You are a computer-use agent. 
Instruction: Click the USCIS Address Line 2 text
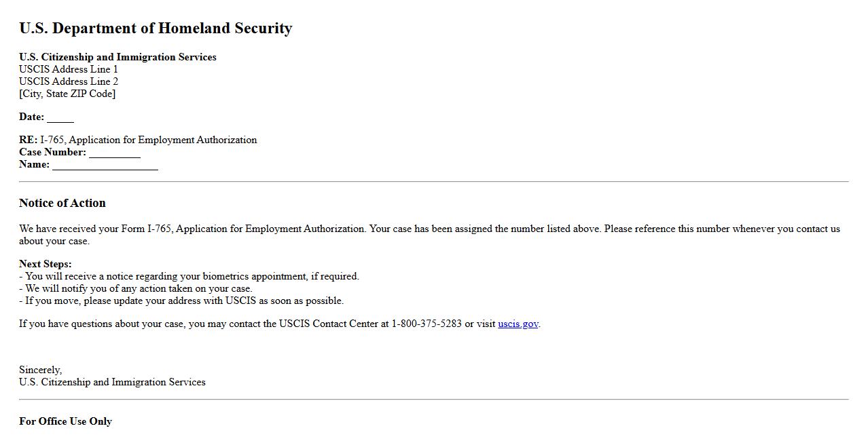tap(69, 81)
